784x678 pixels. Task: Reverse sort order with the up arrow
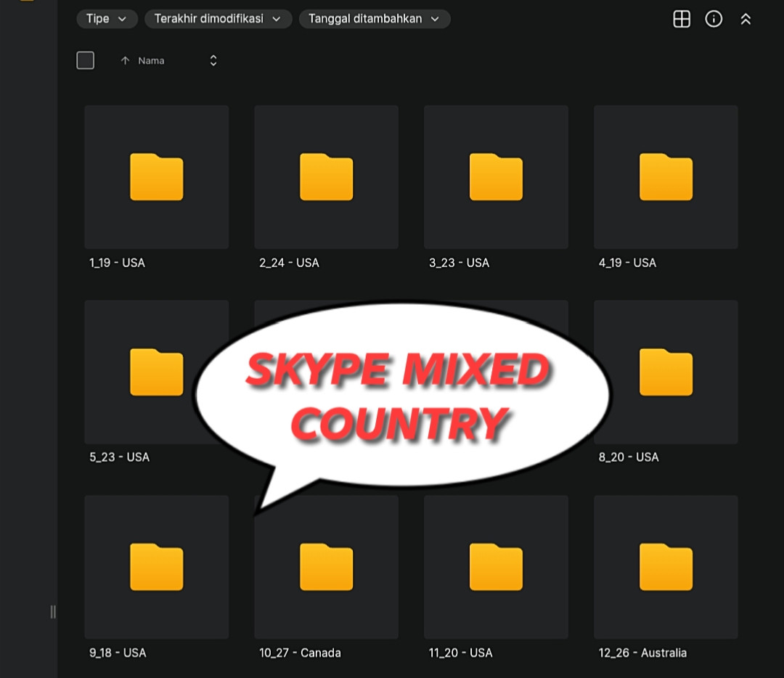click(x=125, y=60)
